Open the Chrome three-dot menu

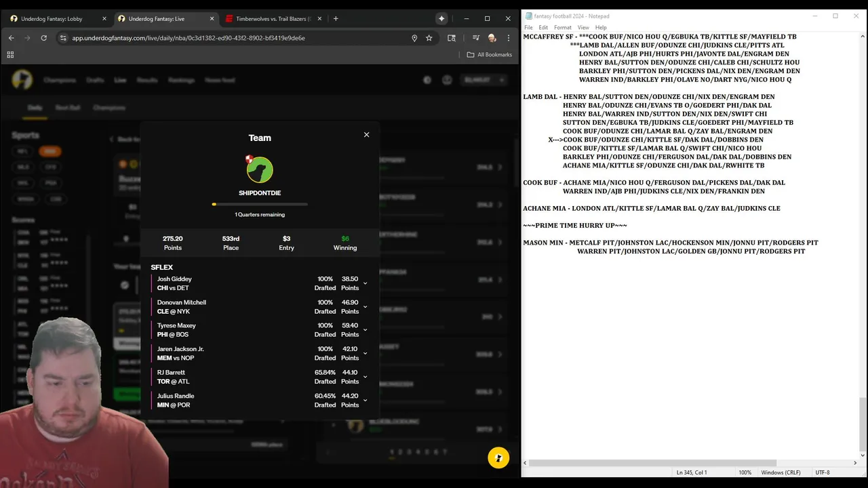click(x=508, y=38)
